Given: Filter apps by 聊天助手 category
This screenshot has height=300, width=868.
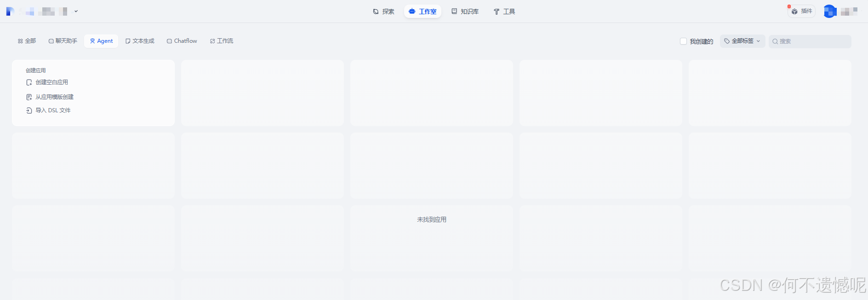Looking at the screenshot, I should [x=63, y=41].
